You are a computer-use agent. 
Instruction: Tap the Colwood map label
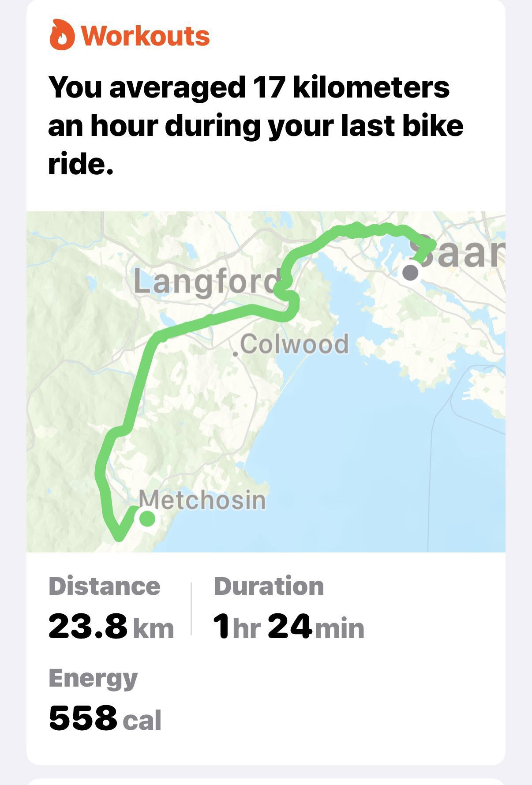295,344
